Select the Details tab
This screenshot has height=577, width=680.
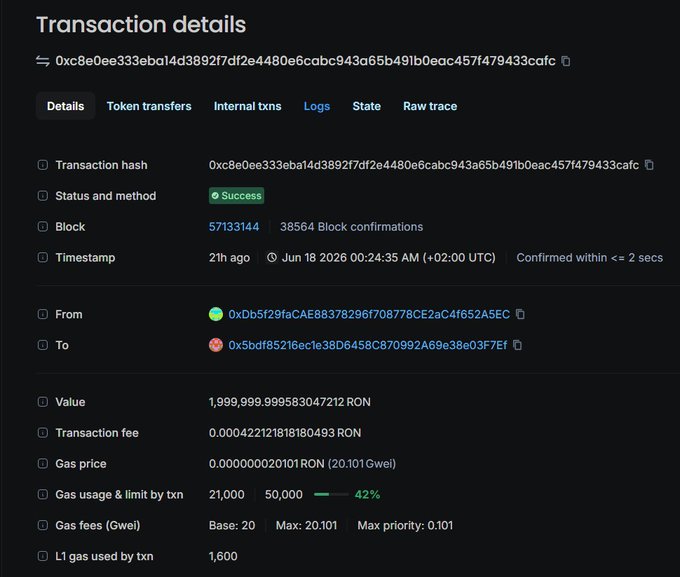click(65, 106)
